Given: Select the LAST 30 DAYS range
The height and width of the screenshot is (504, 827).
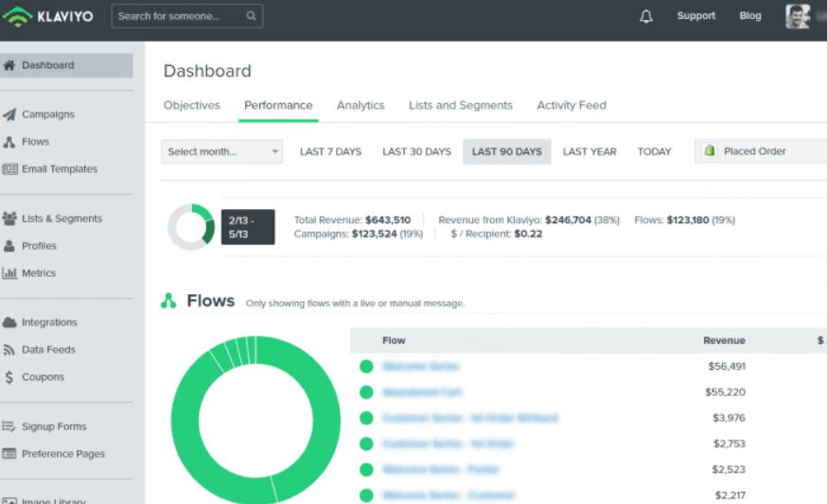Looking at the screenshot, I should 416,152.
